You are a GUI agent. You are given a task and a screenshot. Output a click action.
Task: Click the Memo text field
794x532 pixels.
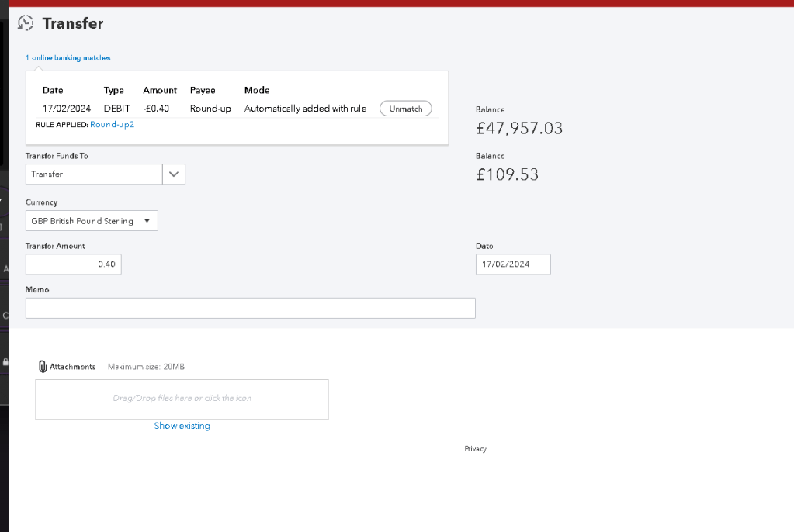pyautogui.click(x=250, y=309)
